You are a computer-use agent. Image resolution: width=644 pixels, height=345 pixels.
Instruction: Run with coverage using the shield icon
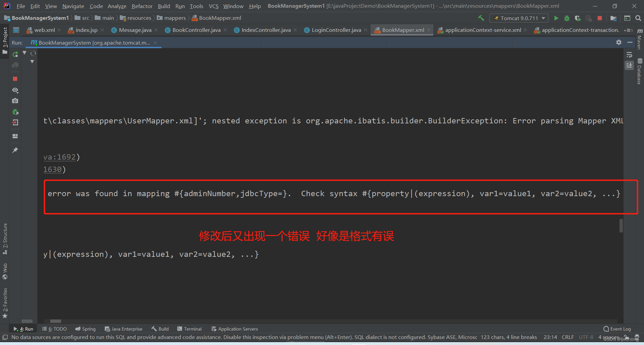coord(578,18)
